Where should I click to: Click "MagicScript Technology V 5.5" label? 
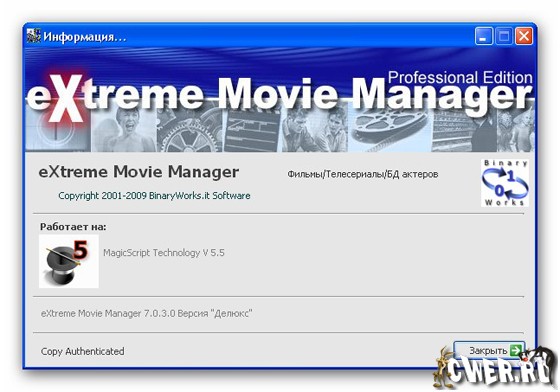tap(164, 253)
